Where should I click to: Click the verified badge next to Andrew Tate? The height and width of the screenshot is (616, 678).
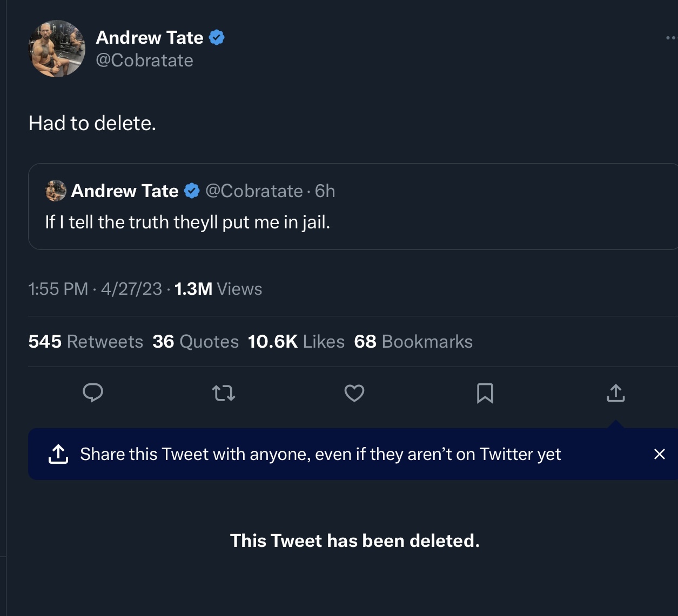(x=218, y=37)
